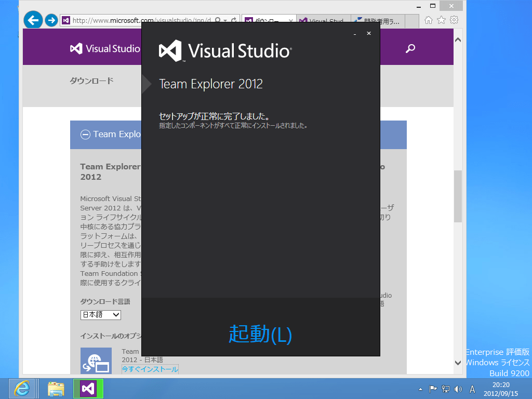Open the network tray icon
Image resolution: width=532 pixels, height=399 pixels.
(x=445, y=389)
